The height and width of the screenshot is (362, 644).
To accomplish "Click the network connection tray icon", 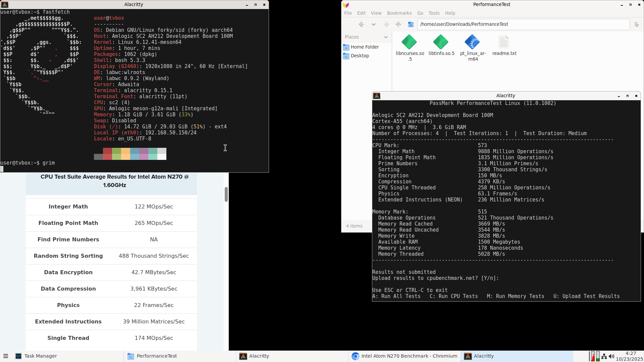I will [x=604, y=356].
